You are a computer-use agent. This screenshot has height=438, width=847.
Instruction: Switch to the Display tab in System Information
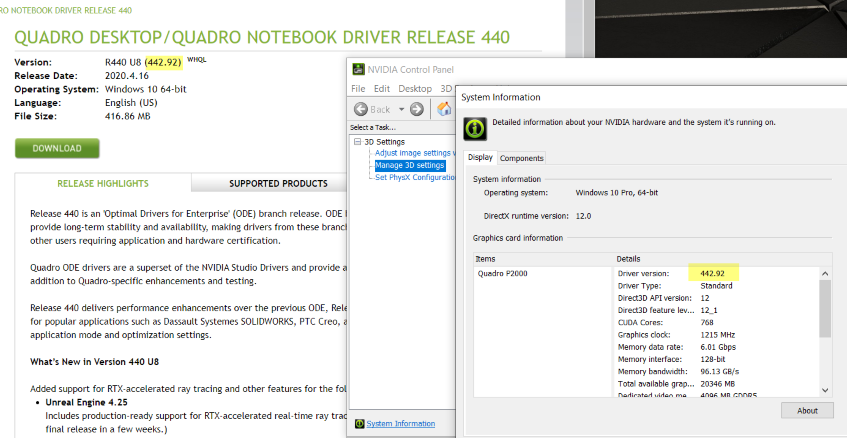coord(480,158)
